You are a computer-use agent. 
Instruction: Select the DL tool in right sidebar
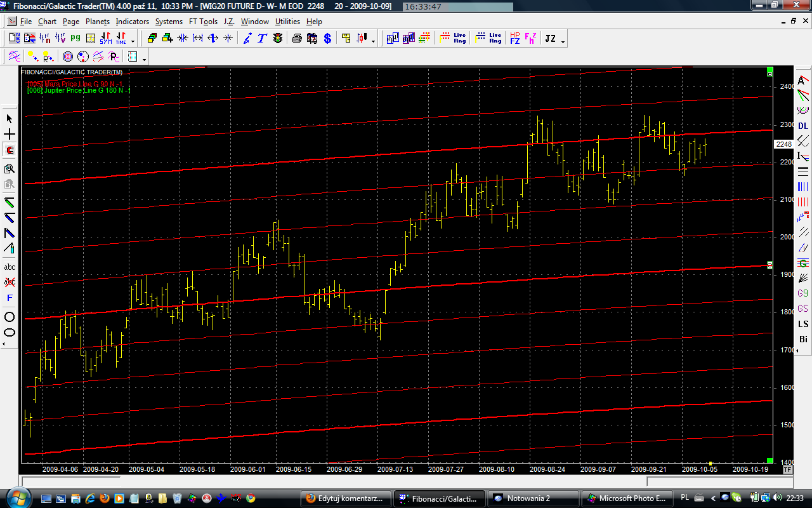803,126
